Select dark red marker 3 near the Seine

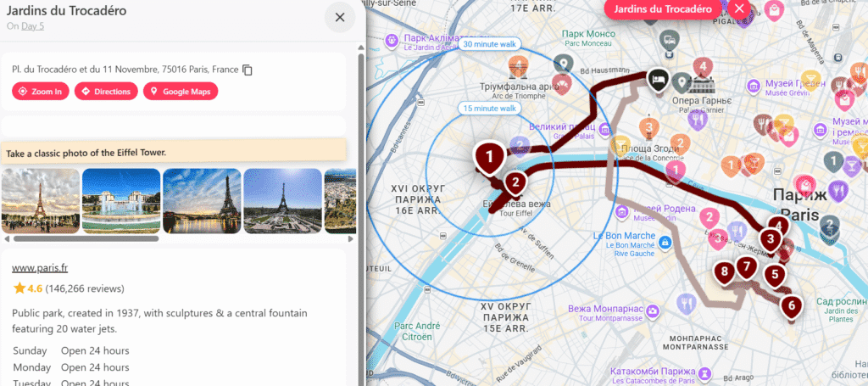coord(770,240)
